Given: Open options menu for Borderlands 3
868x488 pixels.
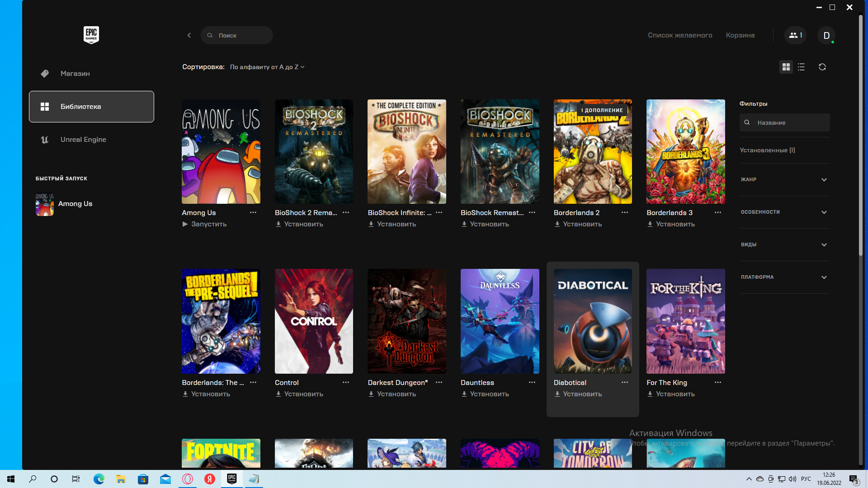Looking at the screenshot, I should point(718,212).
